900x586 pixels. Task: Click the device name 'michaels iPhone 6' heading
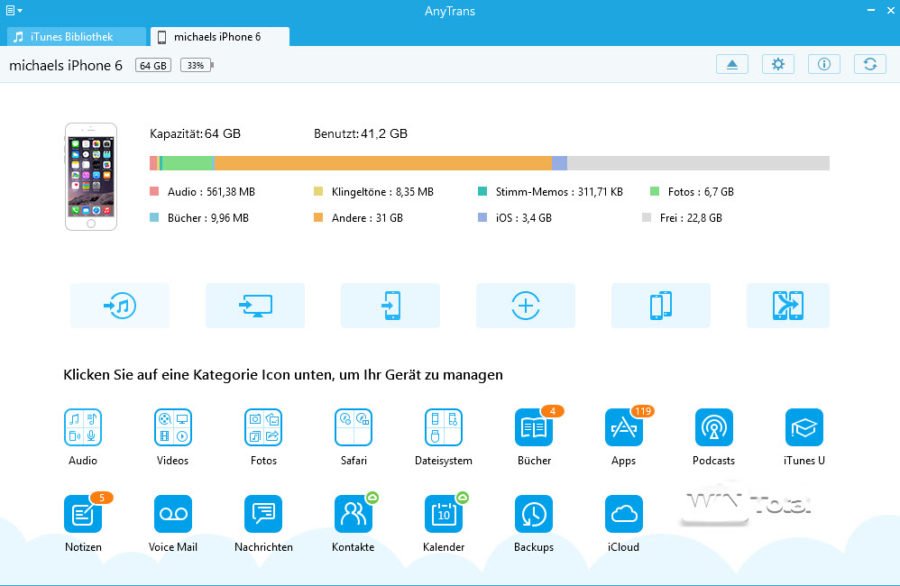pyautogui.click(x=65, y=65)
